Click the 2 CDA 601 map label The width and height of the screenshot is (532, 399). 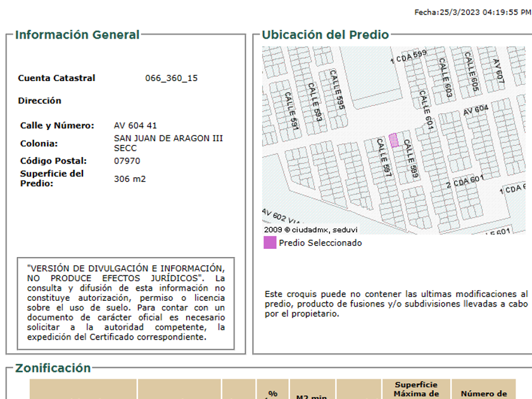coord(465,182)
